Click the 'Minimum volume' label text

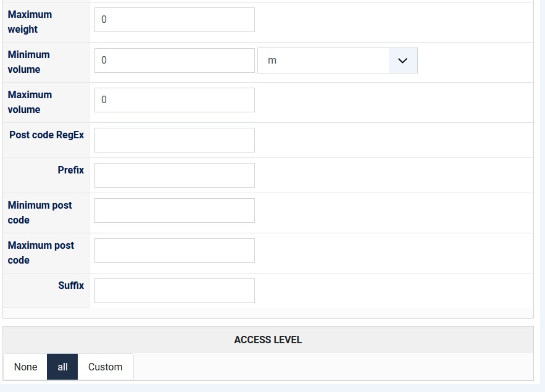pos(28,62)
